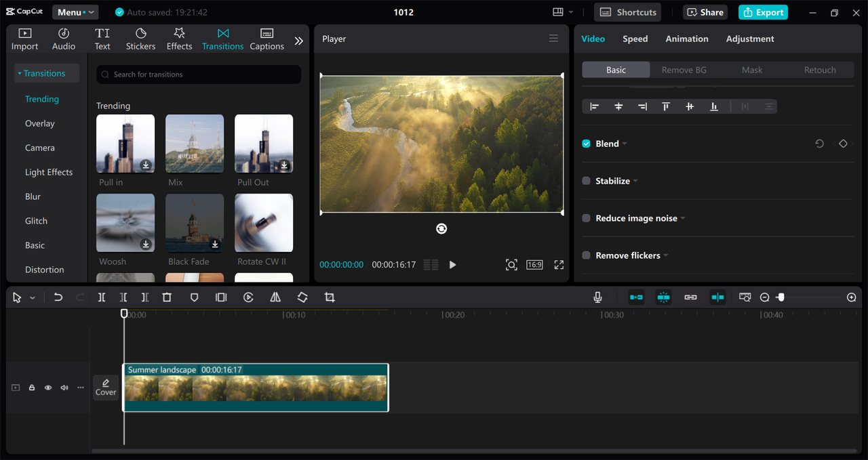Viewport: 868px width, 460px height.
Task: Open the selection tool mode dropdown arrow
Action: click(32, 298)
